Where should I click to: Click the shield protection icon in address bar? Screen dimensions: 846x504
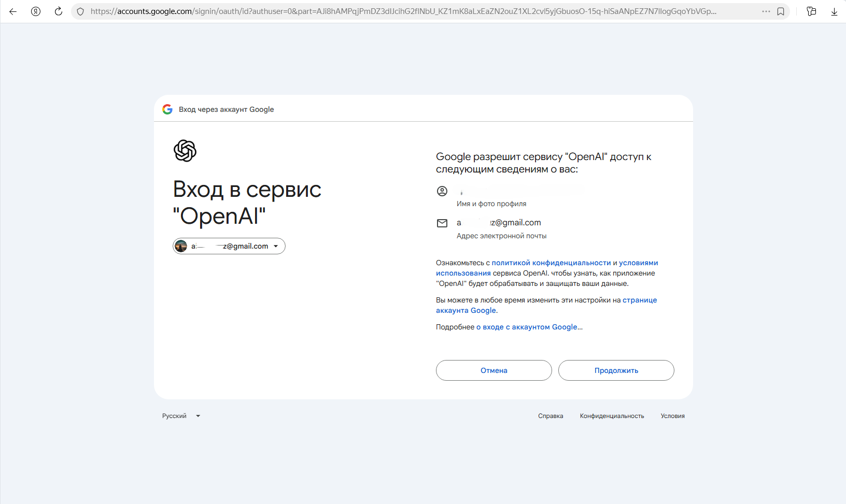coord(80,11)
